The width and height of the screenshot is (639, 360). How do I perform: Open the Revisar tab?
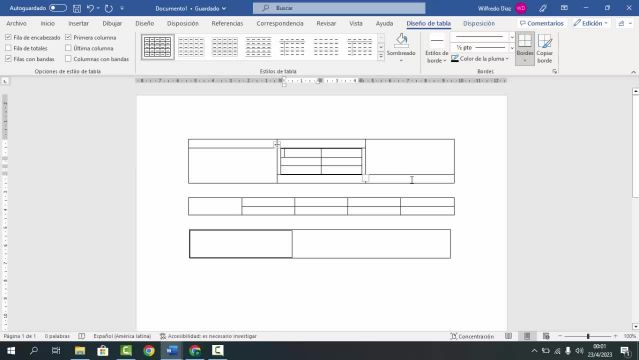(x=326, y=24)
